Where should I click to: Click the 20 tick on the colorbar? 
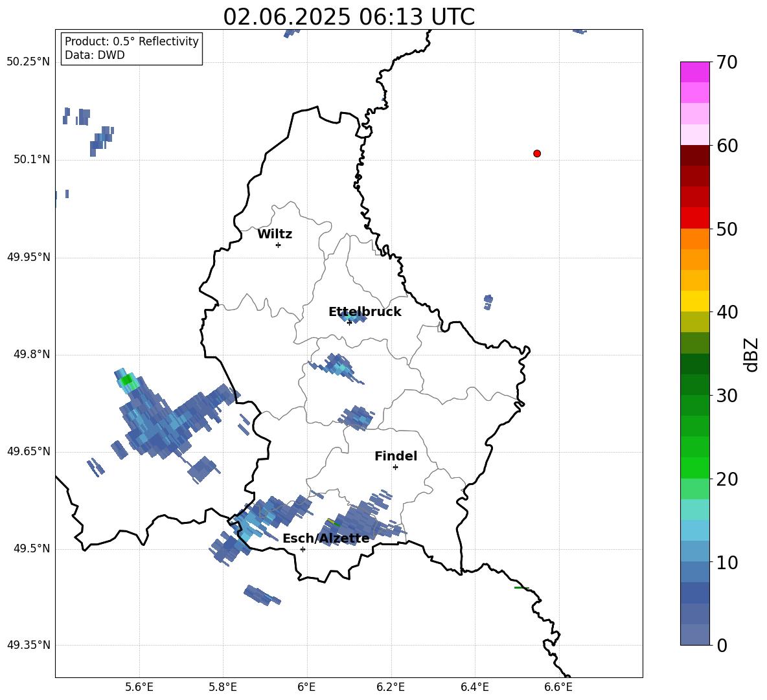click(727, 479)
